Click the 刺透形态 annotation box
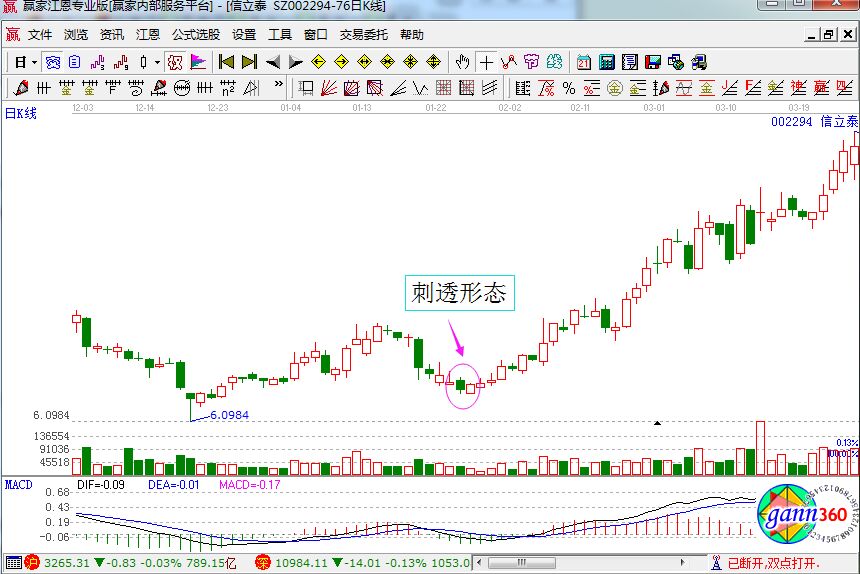Image resolution: width=860 pixels, height=574 pixels. (459, 292)
